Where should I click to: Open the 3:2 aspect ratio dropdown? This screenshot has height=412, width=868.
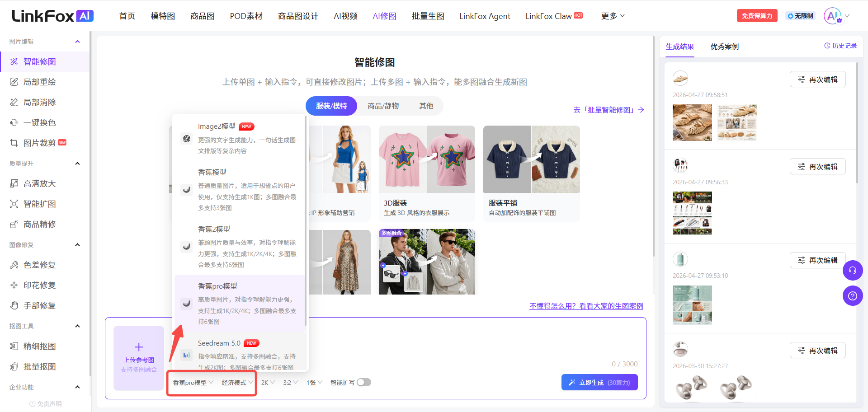pyautogui.click(x=291, y=383)
